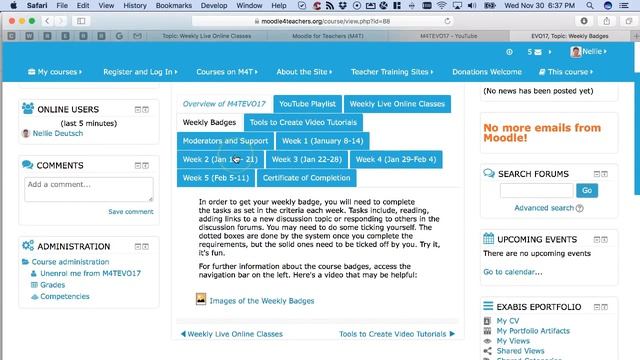Image resolution: width=640 pixels, height=360 pixels.
Task: Go back with Safari's back arrow
Action: tap(47, 21)
